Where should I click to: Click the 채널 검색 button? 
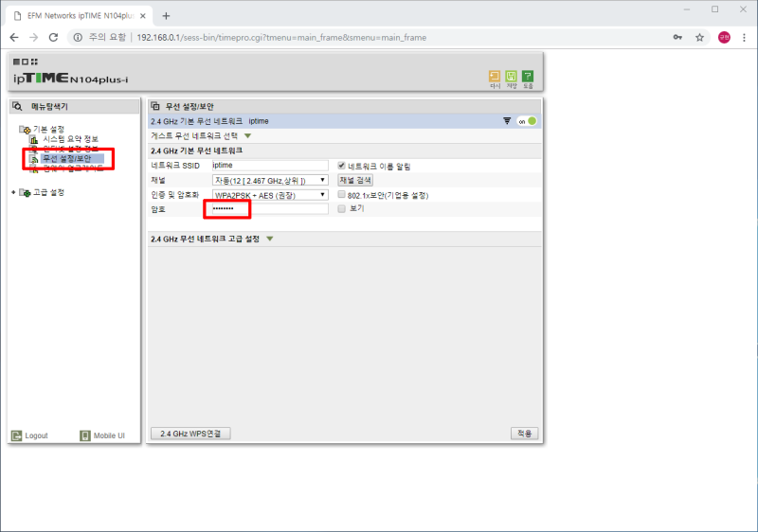tap(355, 180)
